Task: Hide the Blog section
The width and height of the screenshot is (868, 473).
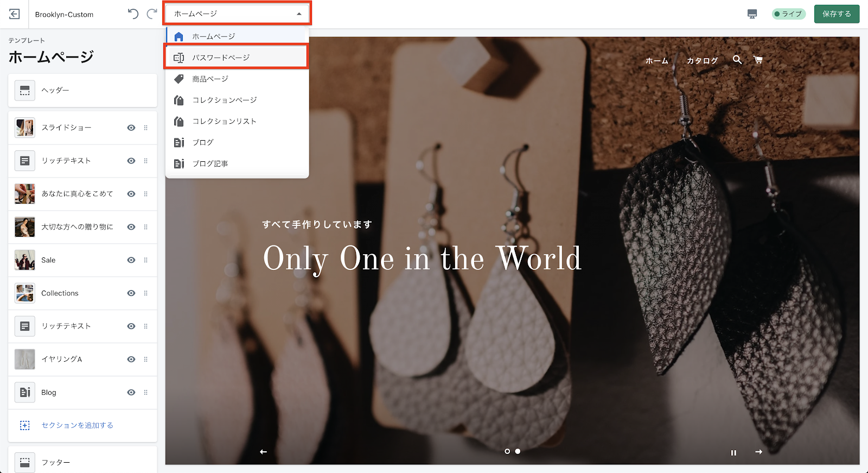Action: pyautogui.click(x=131, y=393)
